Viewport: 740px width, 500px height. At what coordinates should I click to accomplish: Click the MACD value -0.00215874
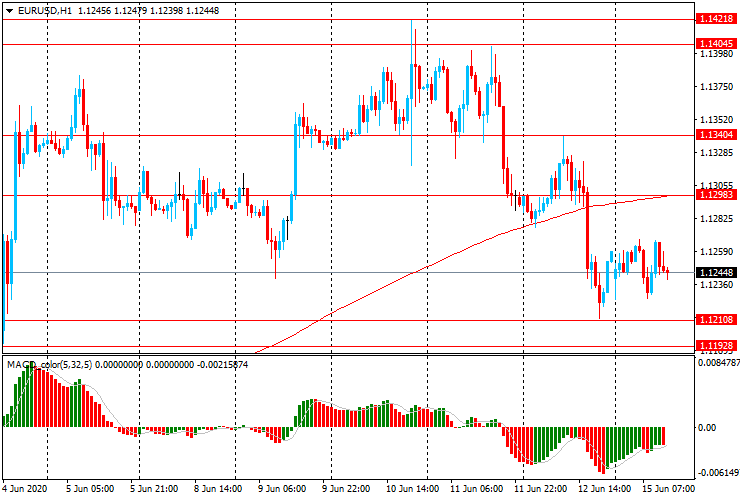click(222, 364)
